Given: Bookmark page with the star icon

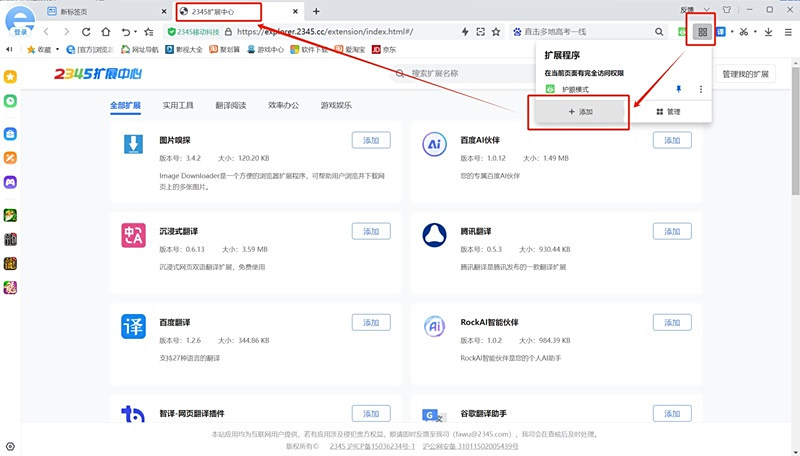Looking at the screenshot, I should [496, 32].
